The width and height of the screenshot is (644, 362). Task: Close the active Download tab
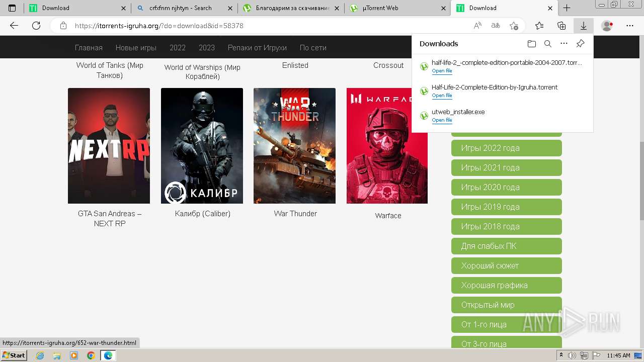[x=550, y=8]
